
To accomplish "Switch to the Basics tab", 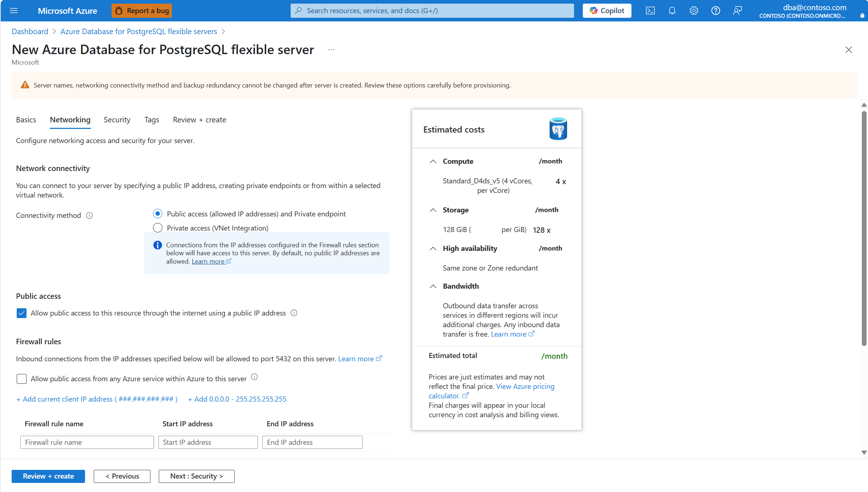I will click(x=26, y=119).
